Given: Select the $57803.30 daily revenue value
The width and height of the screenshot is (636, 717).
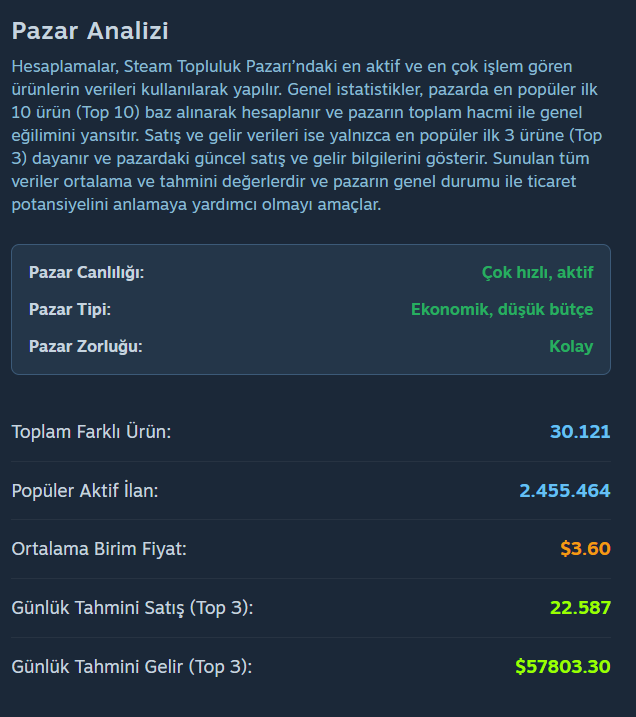Looking at the screenshot, I should pyautogui.click(x=562, y=667).
